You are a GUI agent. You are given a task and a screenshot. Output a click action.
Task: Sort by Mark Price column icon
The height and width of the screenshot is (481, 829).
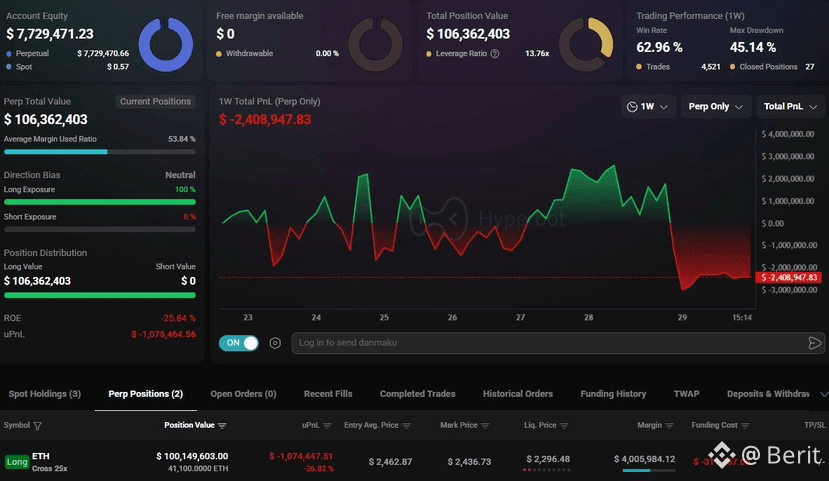(x=485, y=426)
